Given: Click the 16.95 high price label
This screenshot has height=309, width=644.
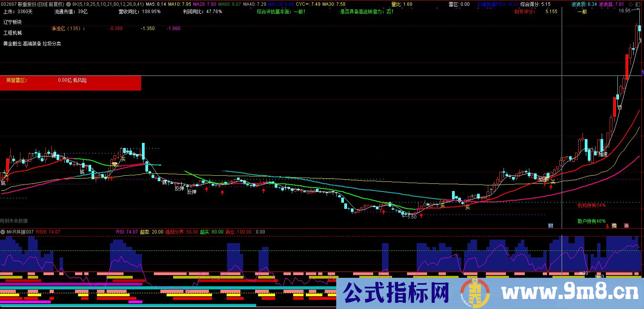Looking at the screenshot, I should pos(625,11).
